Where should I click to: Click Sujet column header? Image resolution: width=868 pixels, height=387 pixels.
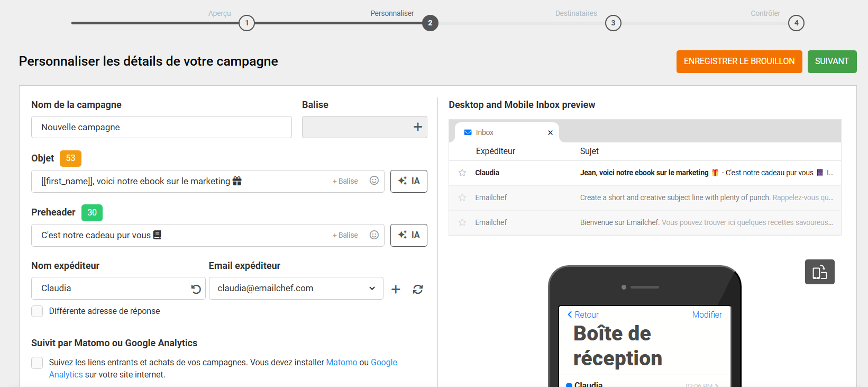tap(589, 151)
